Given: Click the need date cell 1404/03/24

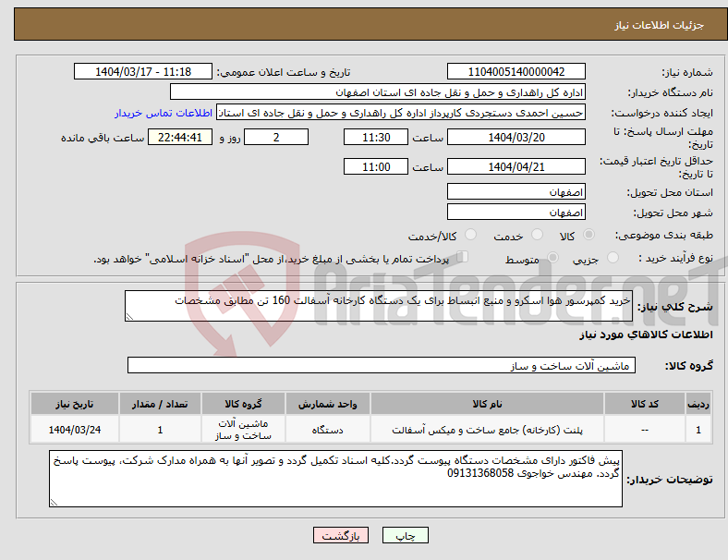Looking at the screenshot, I should [74, 430].
